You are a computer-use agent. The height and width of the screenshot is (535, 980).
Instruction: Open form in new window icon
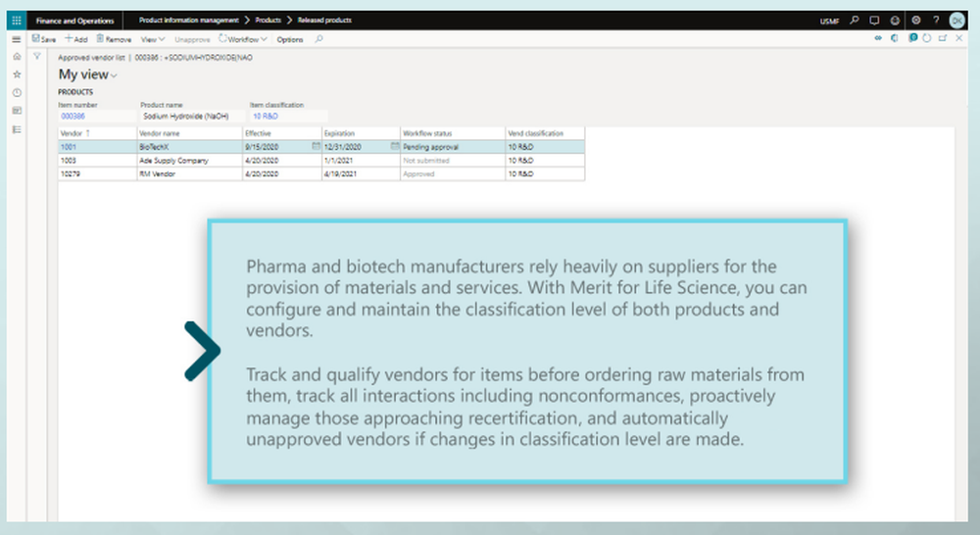(943, 38)
